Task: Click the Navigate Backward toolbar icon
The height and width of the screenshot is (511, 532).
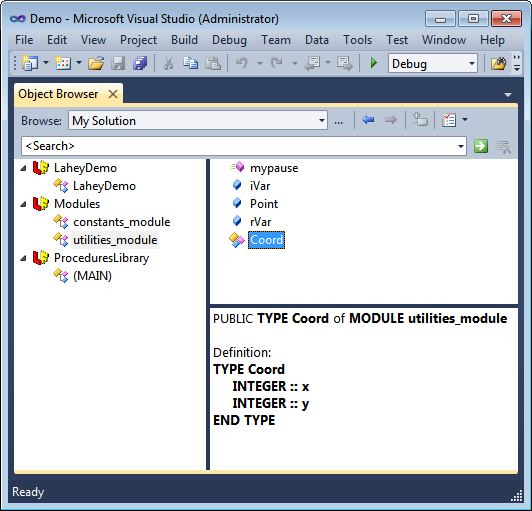Action: (x=312, y=63)
